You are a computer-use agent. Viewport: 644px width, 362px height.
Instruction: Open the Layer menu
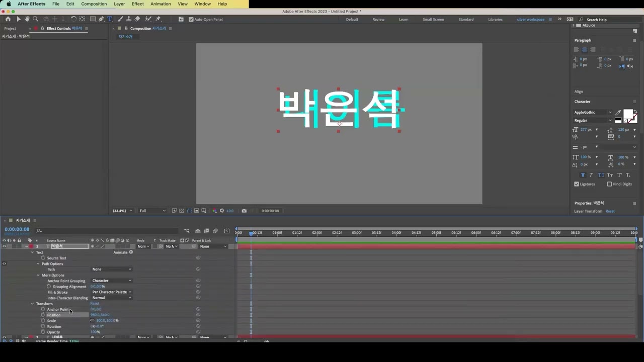(x=119, y=4)
